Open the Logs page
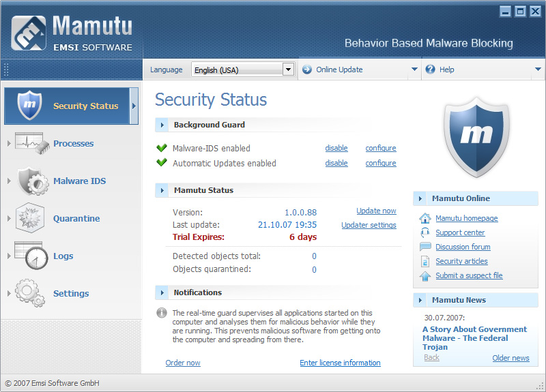The image size is (546, 392). (x=63, y=256)
